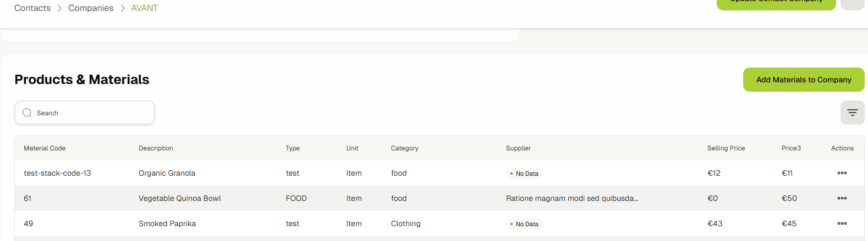This screenshot has height=241, width=868.
Task: Go to Contacts breadcrumb link
Action: click(x=32, y=8)
